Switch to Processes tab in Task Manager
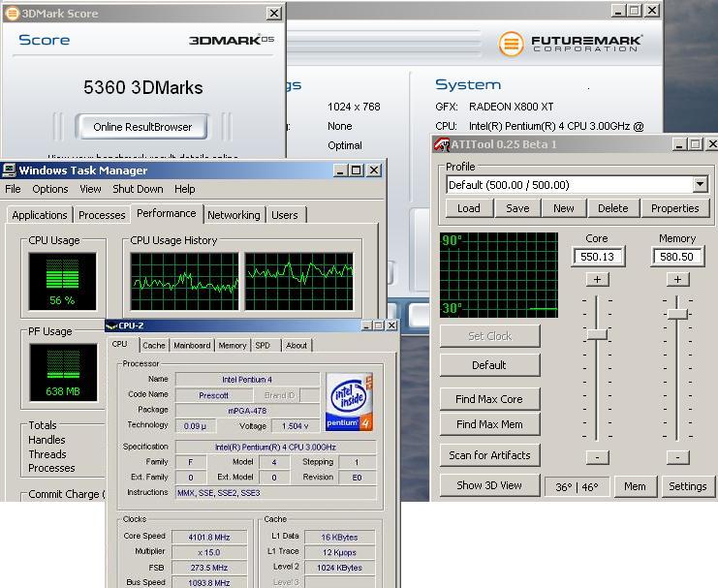This screenshot has height=588, width=718. (x=102, y=215)
